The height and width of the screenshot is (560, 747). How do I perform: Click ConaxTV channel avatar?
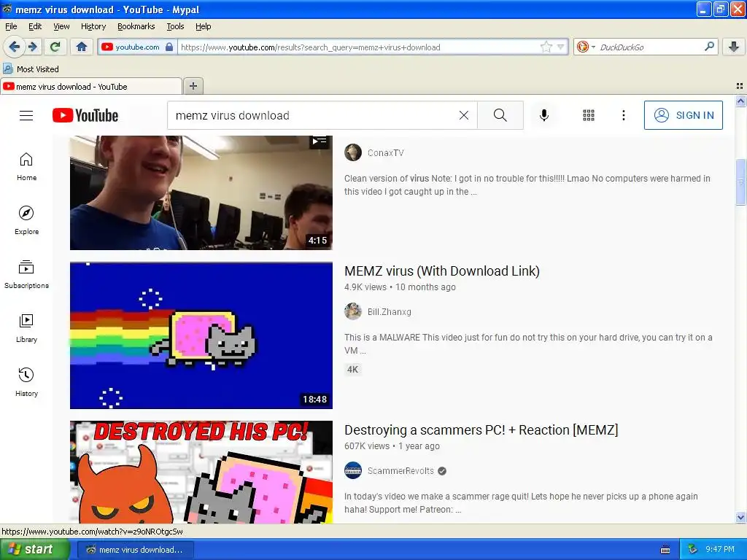point(353,153)
